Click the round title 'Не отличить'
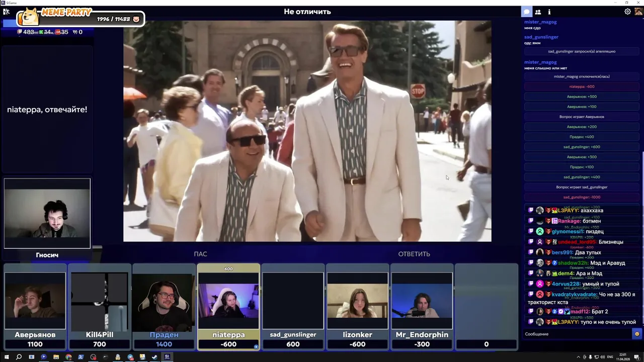Image resolution: width=644 pixels, height=362 pixels. pyautogui.click(x=307, y=12)
